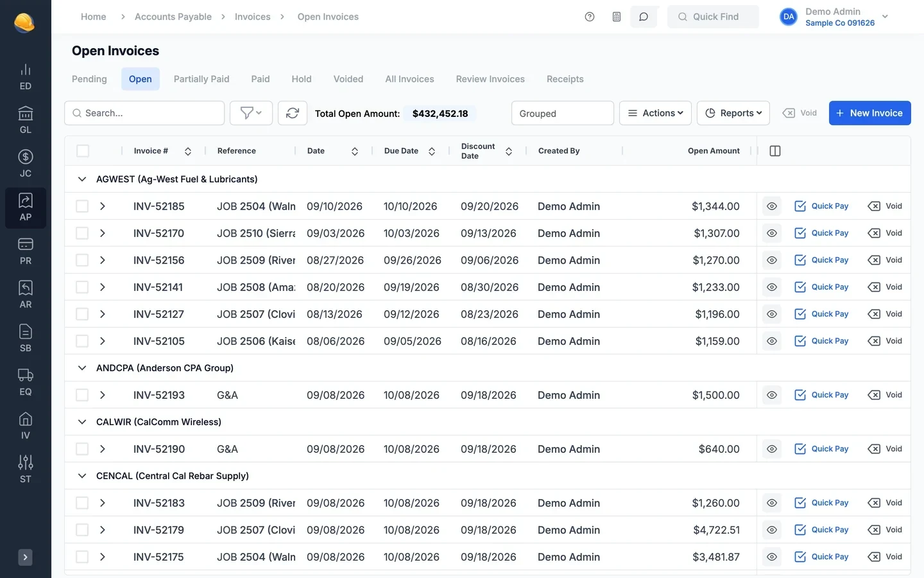Screen dimensions: 924x578
Task: Open the Hold tab
Action: tap(302, 79)
